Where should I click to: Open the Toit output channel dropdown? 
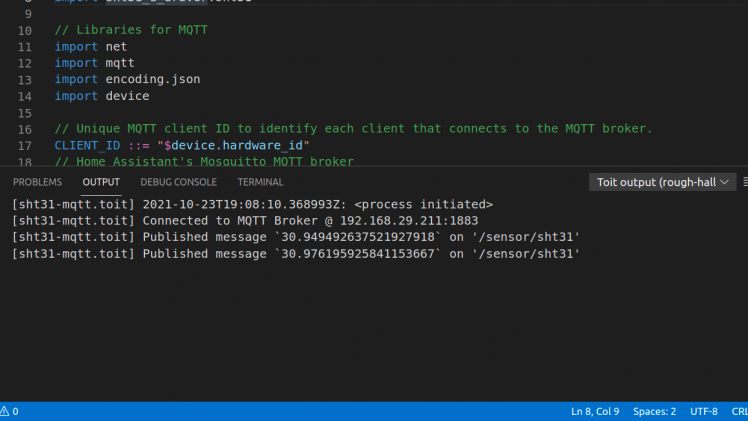662,182
